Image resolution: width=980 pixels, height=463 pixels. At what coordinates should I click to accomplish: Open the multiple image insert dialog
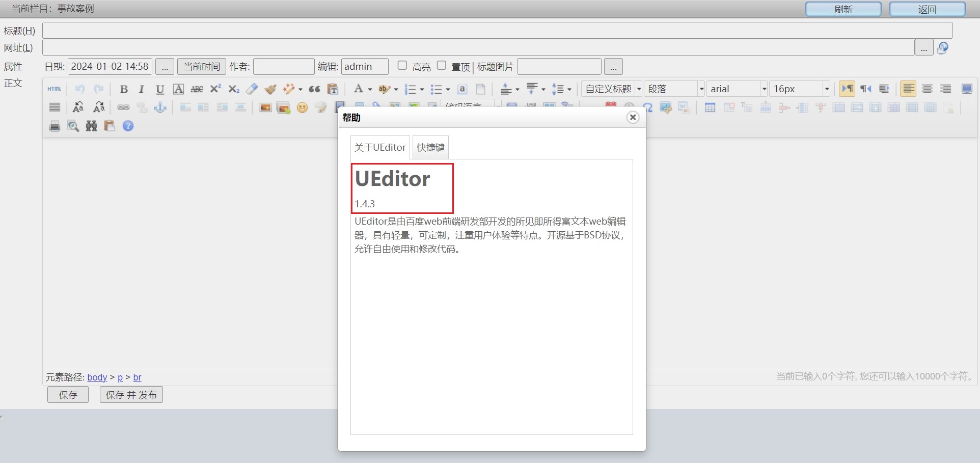click(x=284, y=107)
